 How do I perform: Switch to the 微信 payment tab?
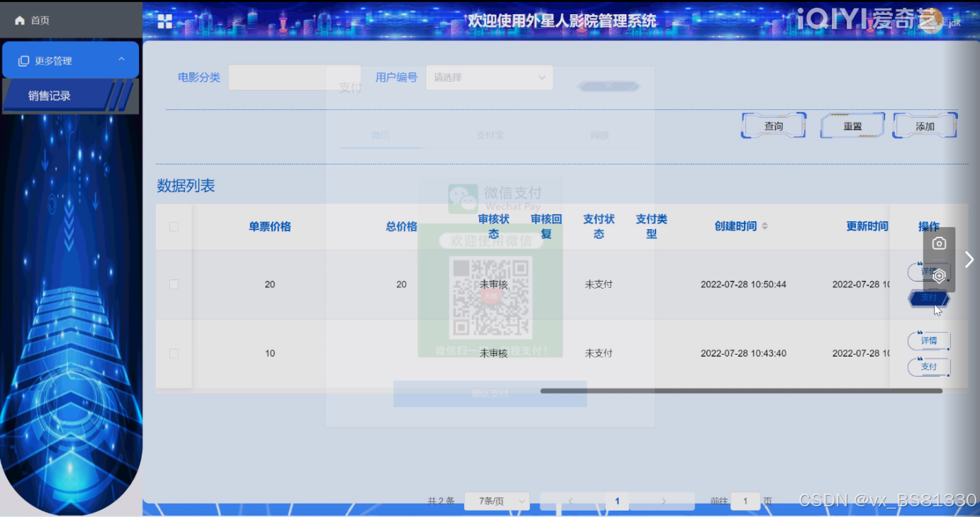tap(381, 135)
